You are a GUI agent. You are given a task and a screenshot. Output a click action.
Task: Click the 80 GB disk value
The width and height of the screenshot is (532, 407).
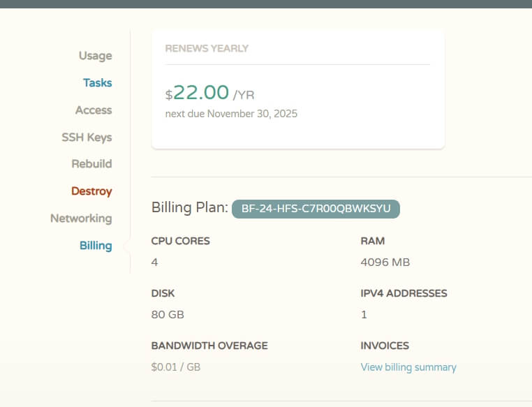click(x=168, y=315)
